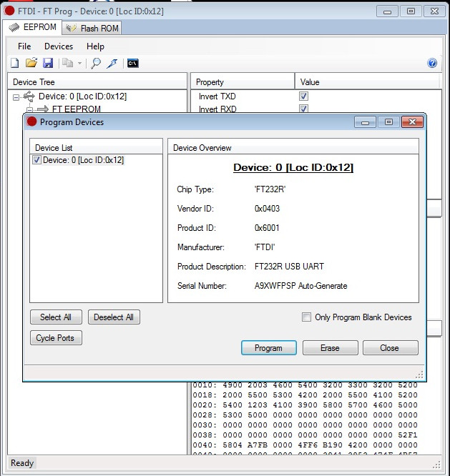Click the lightning bolt Program Devices icon
This screenshot has width=450, height=476.
(x=112, y=63)
